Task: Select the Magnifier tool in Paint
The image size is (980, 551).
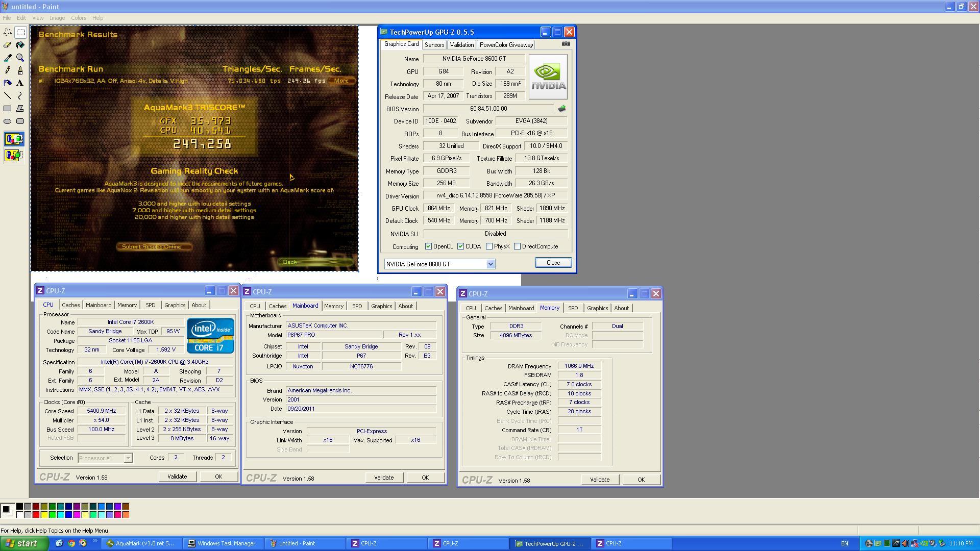Action: tap(20, 58)
